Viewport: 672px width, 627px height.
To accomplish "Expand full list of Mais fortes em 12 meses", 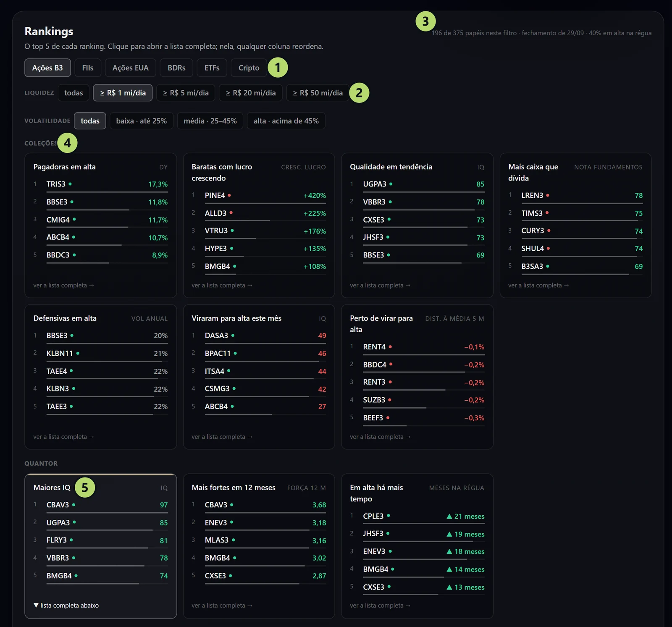I will click(x=222, y=605).
